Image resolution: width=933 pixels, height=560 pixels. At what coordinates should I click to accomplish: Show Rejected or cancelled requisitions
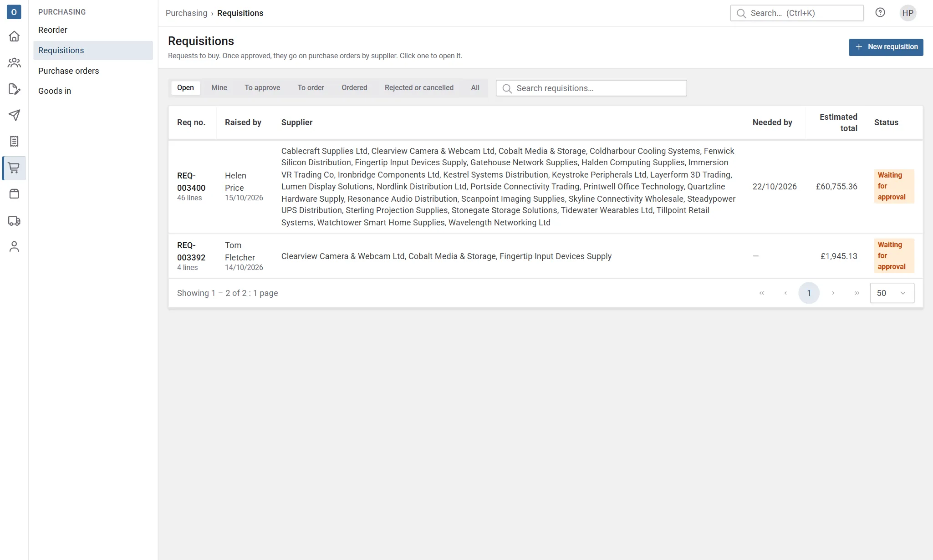coord(419,88)
